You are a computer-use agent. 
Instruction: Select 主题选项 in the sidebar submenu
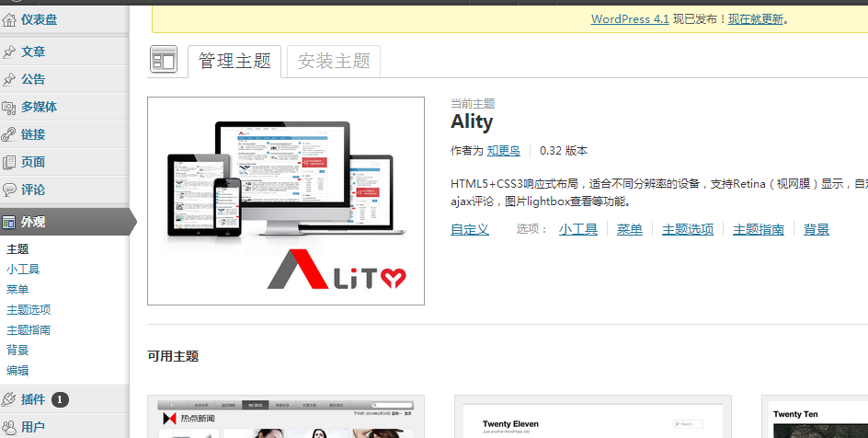pos(29,310)
